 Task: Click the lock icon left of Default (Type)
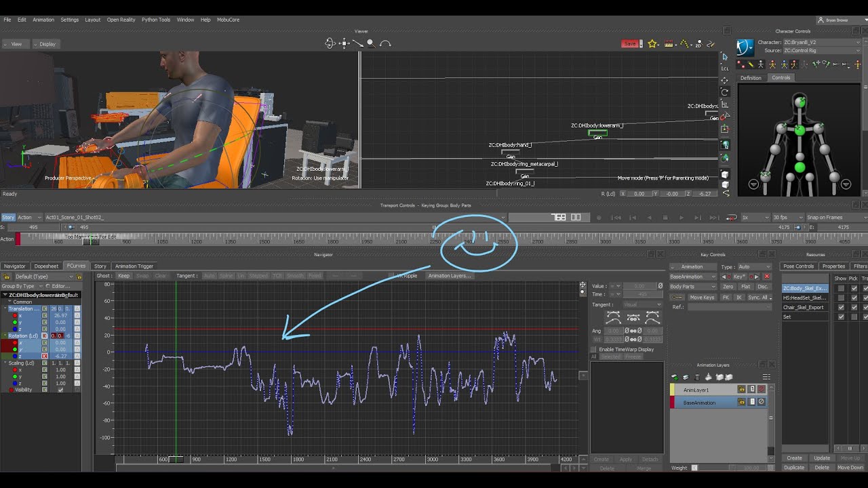(7, 277)
